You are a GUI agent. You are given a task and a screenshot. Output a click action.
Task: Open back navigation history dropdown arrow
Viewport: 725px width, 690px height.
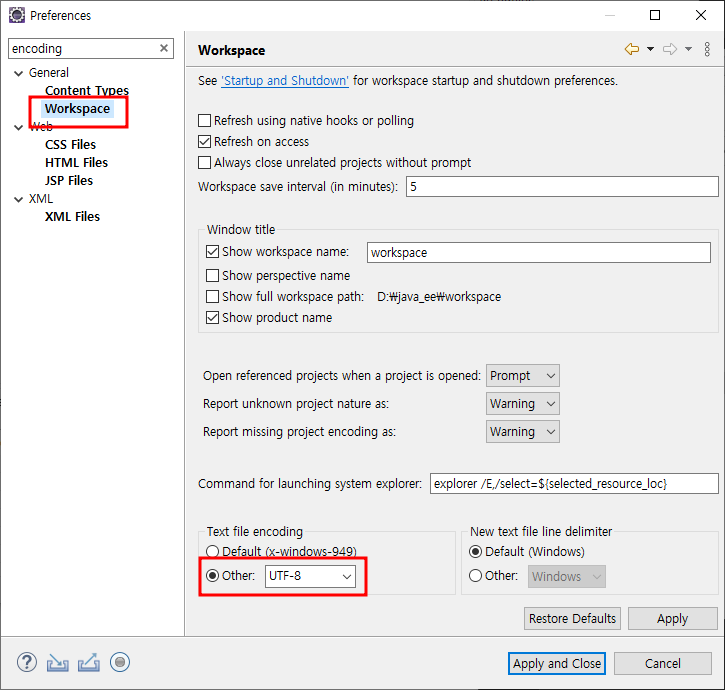650,49
